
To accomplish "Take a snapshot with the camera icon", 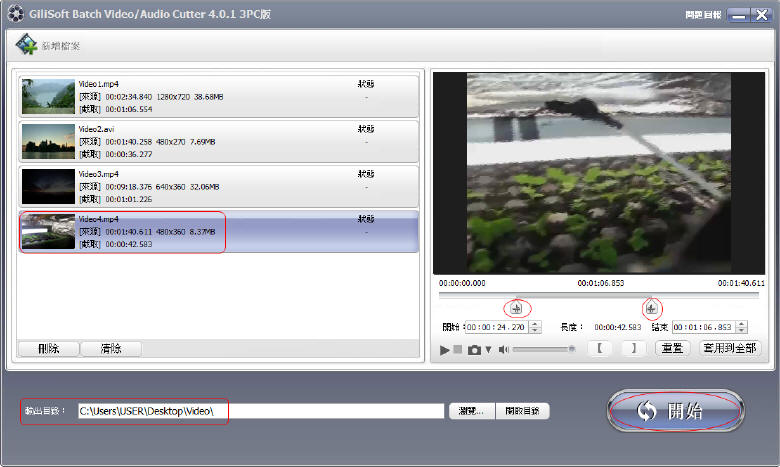I will pyautogui.click(x=474, y=349).
